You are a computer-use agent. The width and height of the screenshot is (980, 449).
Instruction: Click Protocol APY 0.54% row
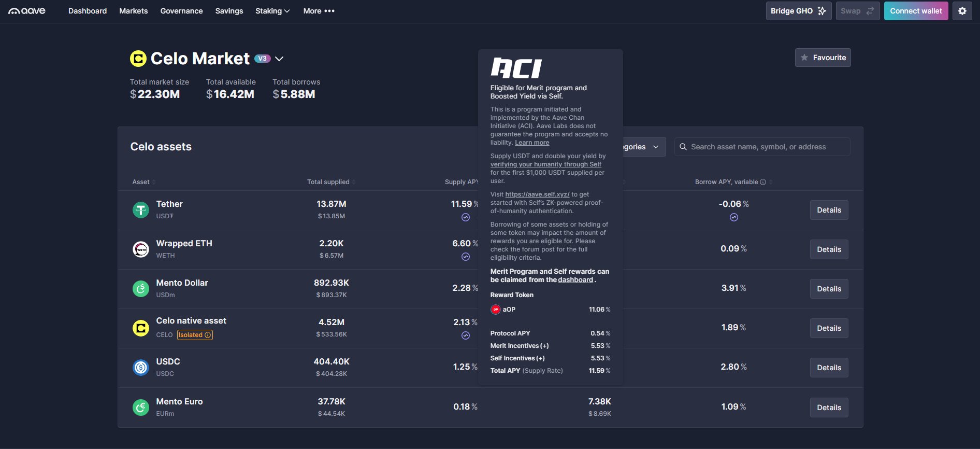click(551, 333)
